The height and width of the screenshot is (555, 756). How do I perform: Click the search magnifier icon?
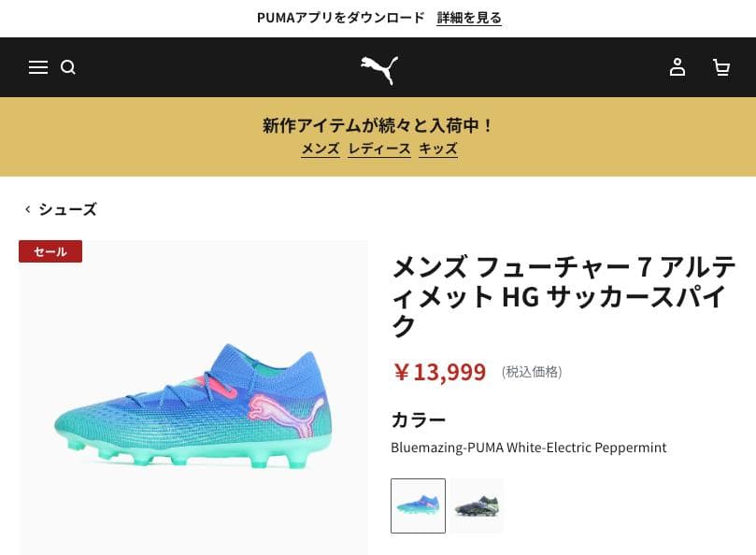[x=68, y=67]
